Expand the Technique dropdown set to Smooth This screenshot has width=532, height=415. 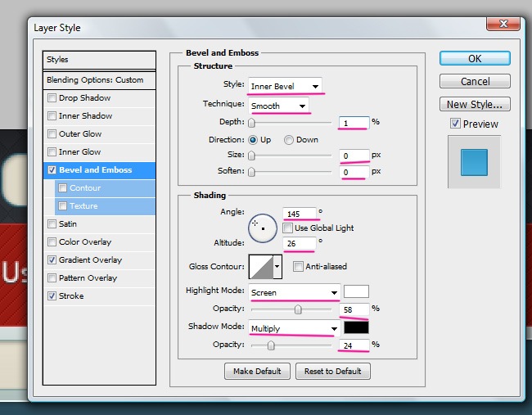[277, 106]
